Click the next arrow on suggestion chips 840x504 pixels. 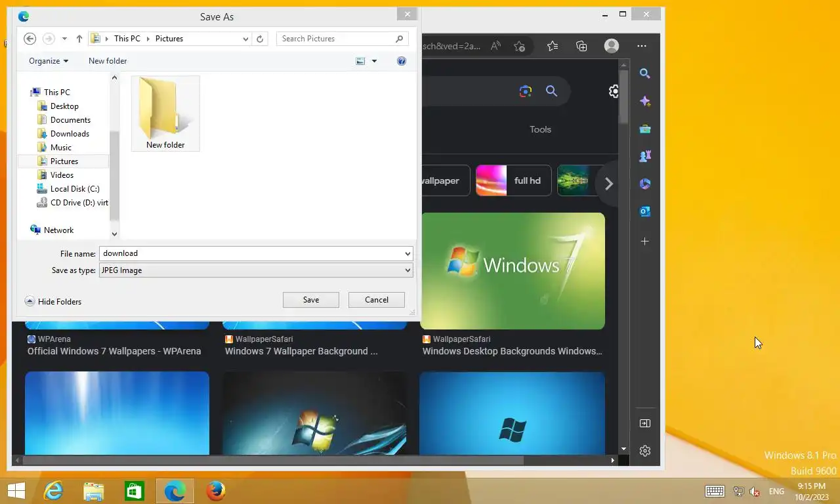coord(608,184)
